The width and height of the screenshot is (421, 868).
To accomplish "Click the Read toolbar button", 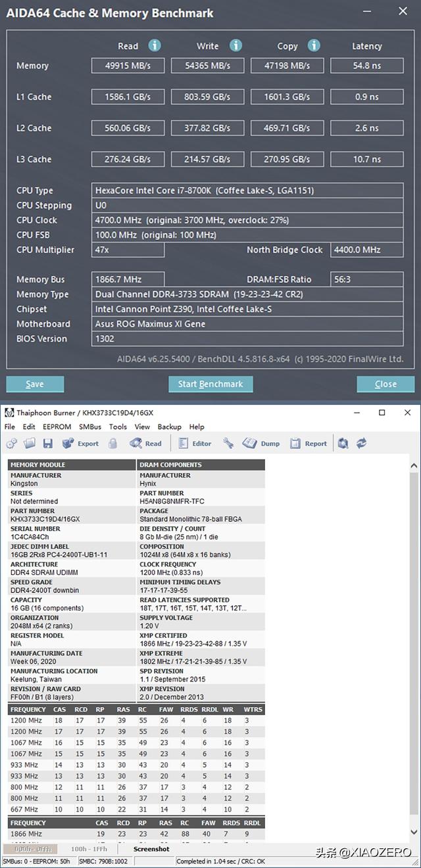I will point(145,444).
